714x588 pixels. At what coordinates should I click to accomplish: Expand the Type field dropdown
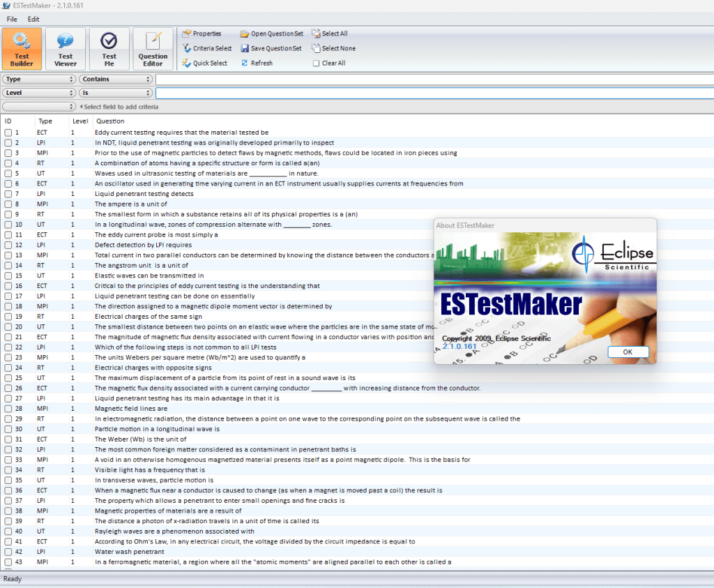[39, 80]
